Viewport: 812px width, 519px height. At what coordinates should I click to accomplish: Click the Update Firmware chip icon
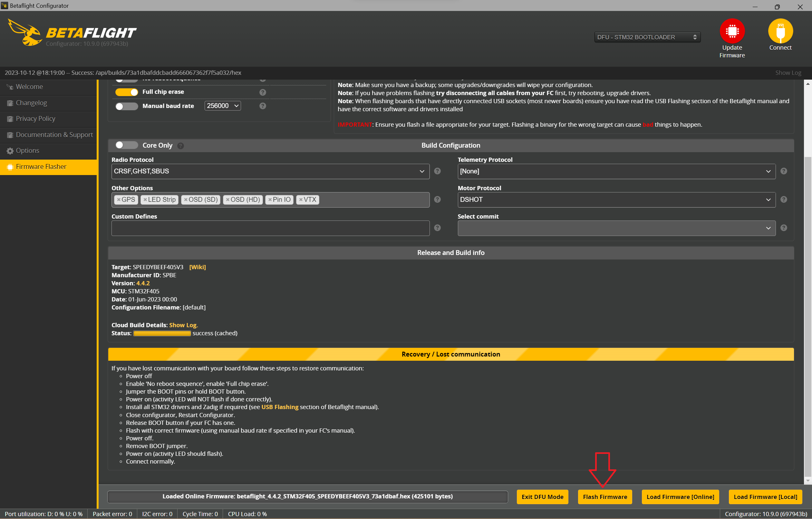732,31
